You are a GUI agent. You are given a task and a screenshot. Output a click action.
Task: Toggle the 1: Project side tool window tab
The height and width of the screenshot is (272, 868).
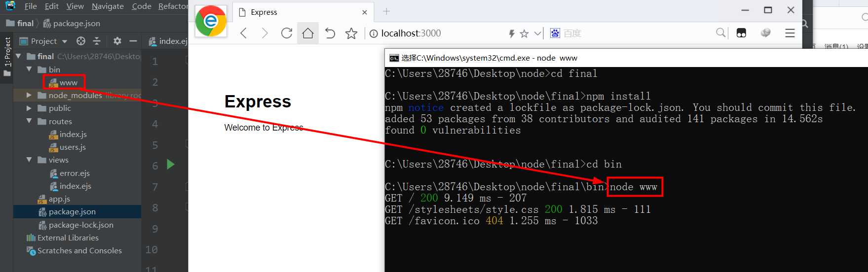(7, 57)
